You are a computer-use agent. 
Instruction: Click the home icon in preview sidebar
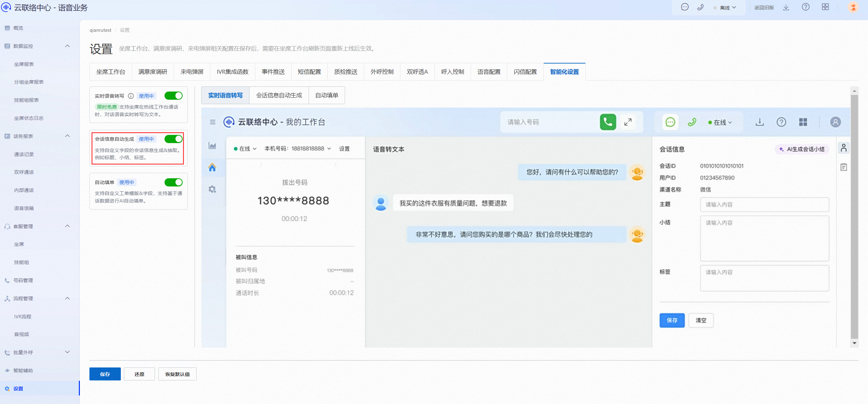tap(212, 167)
